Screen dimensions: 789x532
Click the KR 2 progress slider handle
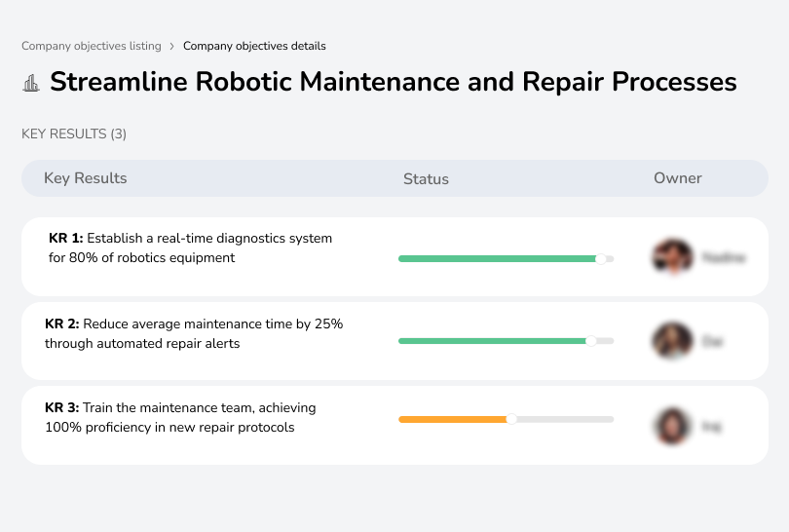(590, 341)
